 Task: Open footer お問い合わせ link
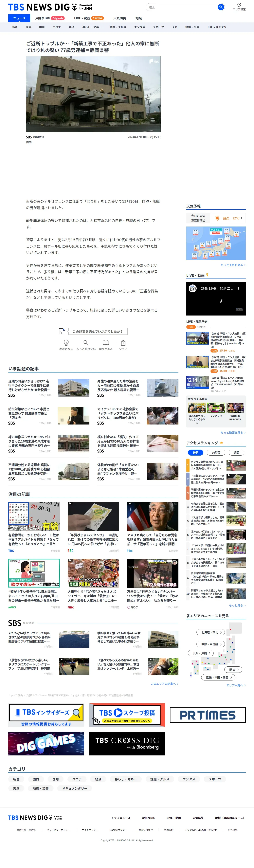point(146,830)
